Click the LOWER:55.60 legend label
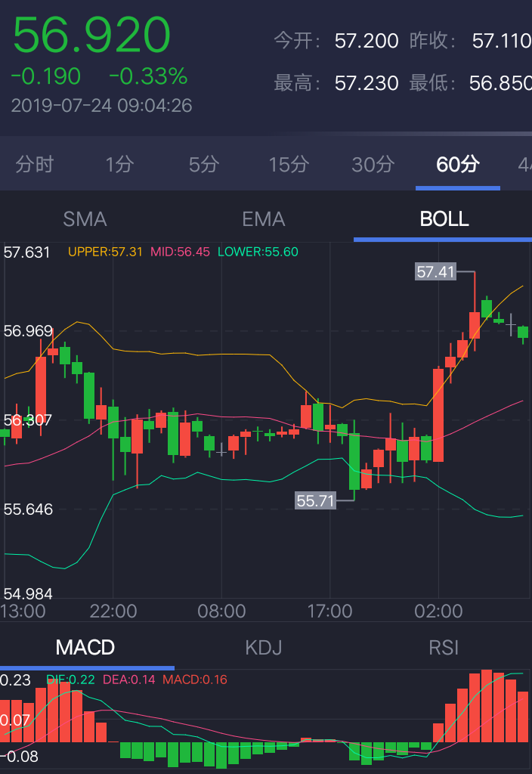This screenshot has height=774, width=532. tap(258, 252)
